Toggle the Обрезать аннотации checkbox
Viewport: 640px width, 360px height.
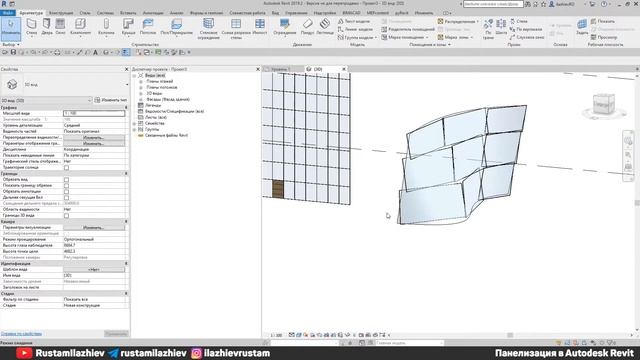click(x=67, y=191)
